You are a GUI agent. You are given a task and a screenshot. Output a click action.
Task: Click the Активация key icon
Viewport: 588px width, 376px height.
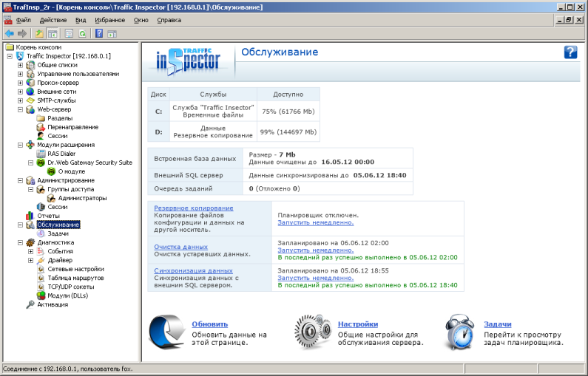30,305
